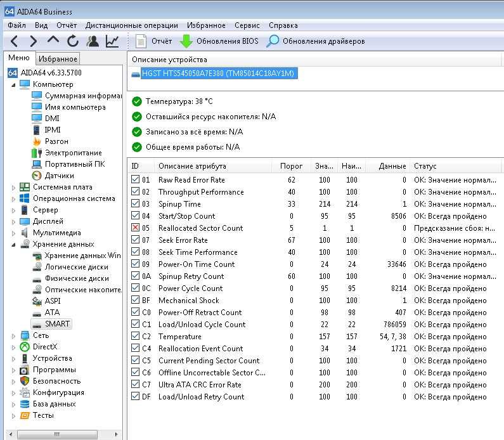Switch to the Избранное sidebar tab
The image size is (504, 440).
(58, 59)
